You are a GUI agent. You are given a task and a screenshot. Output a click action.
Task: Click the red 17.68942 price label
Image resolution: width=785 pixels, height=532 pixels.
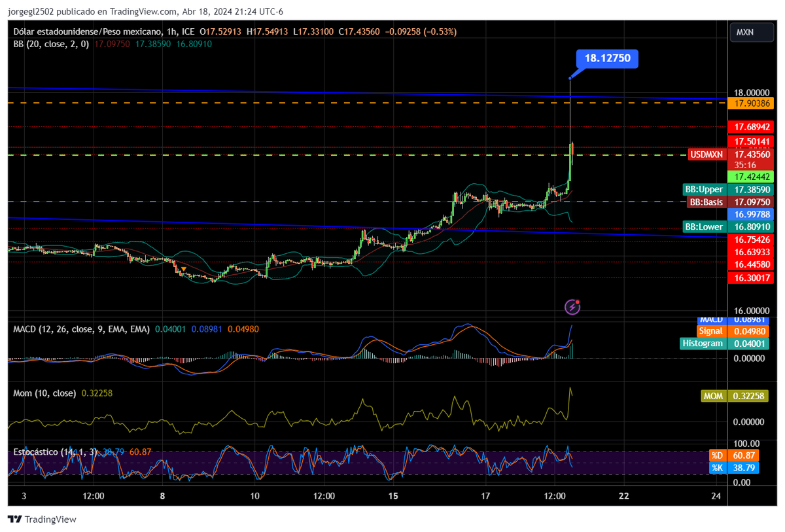(752, 126)
